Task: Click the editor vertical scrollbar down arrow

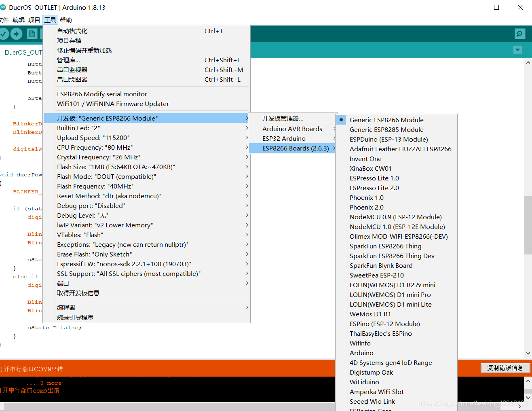Action: click(x=528, y=353)
